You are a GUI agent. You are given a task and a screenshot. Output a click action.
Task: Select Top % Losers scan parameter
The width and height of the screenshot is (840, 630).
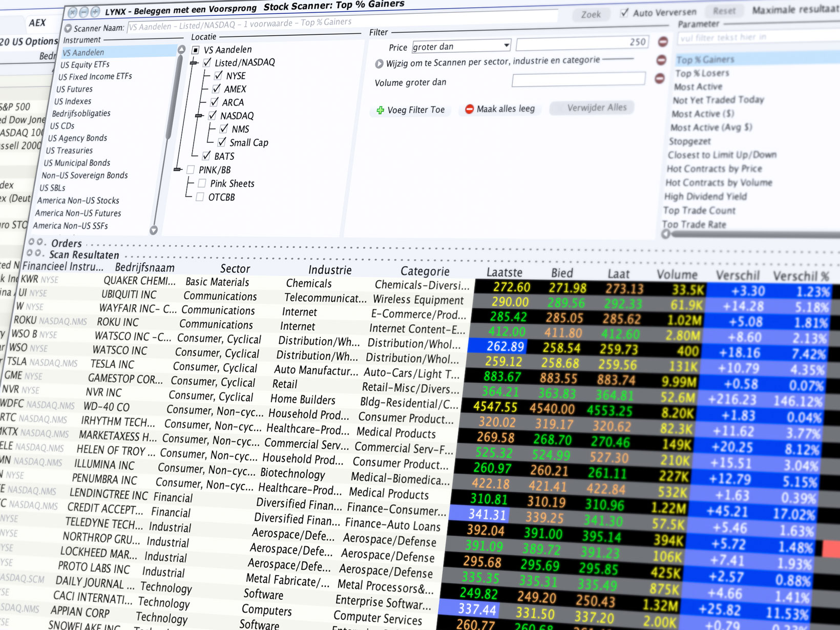click(702, 73)
